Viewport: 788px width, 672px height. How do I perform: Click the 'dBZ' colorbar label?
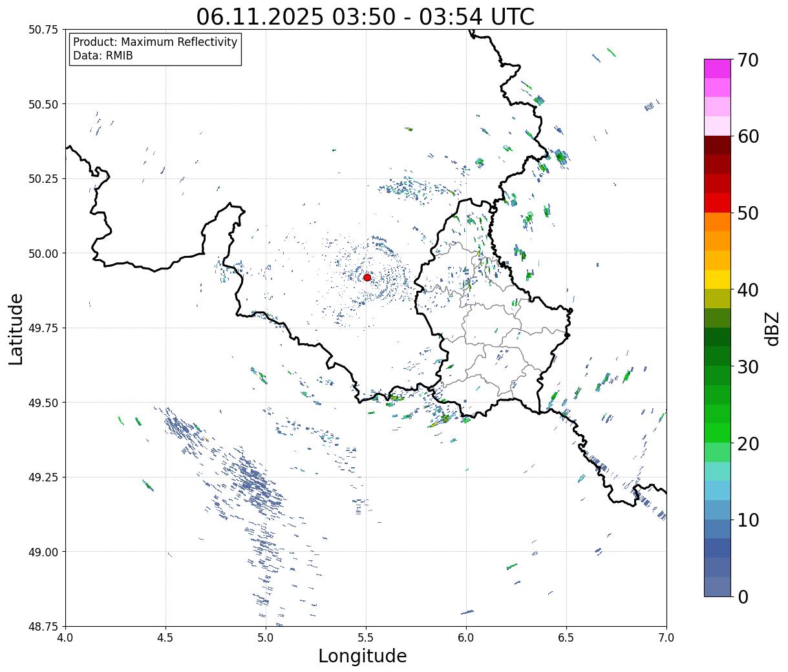772,328
